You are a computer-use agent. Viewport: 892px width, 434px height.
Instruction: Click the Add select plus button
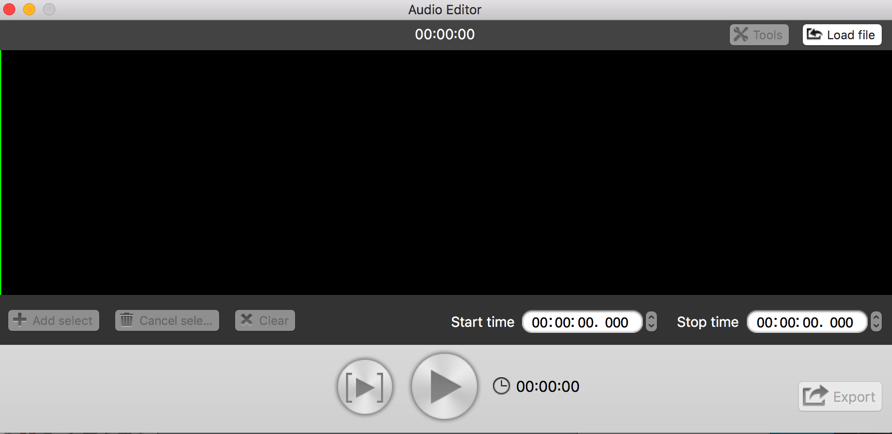click(x=53, y=320)
